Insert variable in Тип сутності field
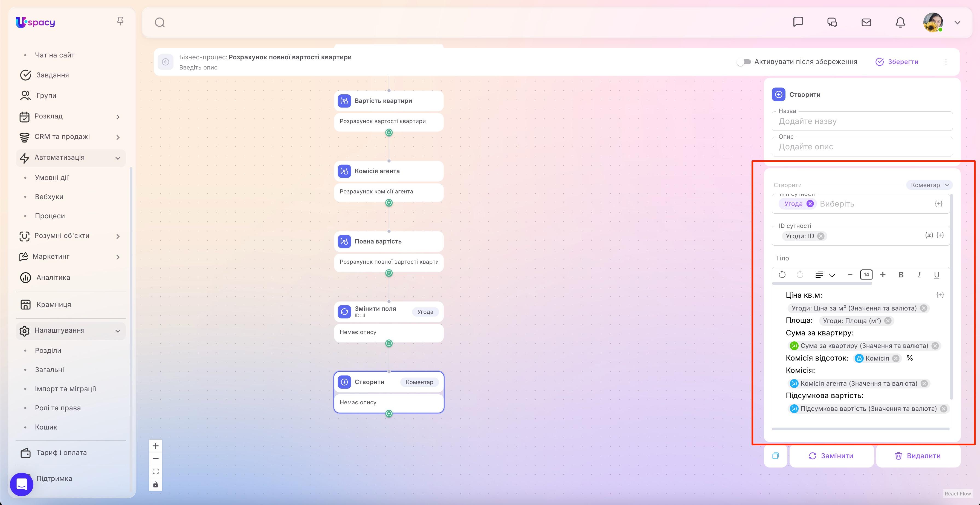The height and width of the screenshot is (505, 980). (x=938, y=204)
